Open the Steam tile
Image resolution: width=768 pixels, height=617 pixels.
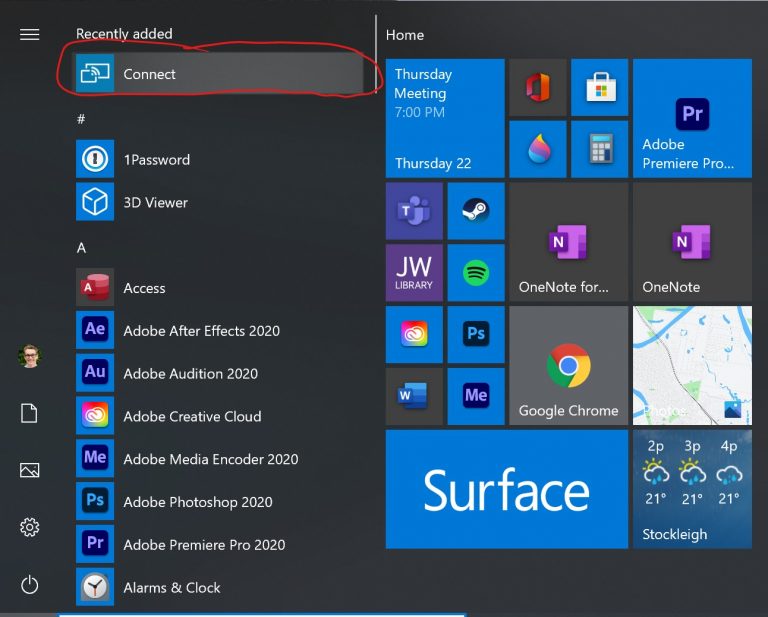(x=476, y=211)
